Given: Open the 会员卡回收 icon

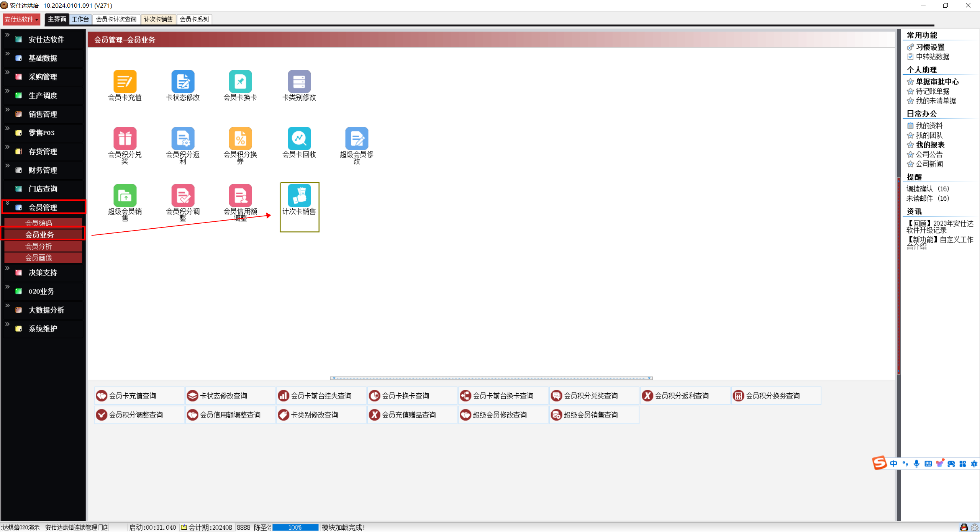Looking at the screenshot, I should [299, 138].
